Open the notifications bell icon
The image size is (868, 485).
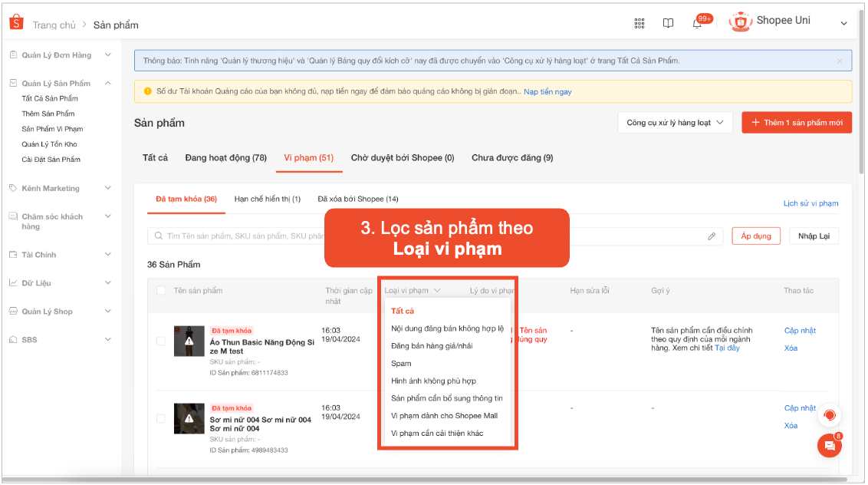697,23
